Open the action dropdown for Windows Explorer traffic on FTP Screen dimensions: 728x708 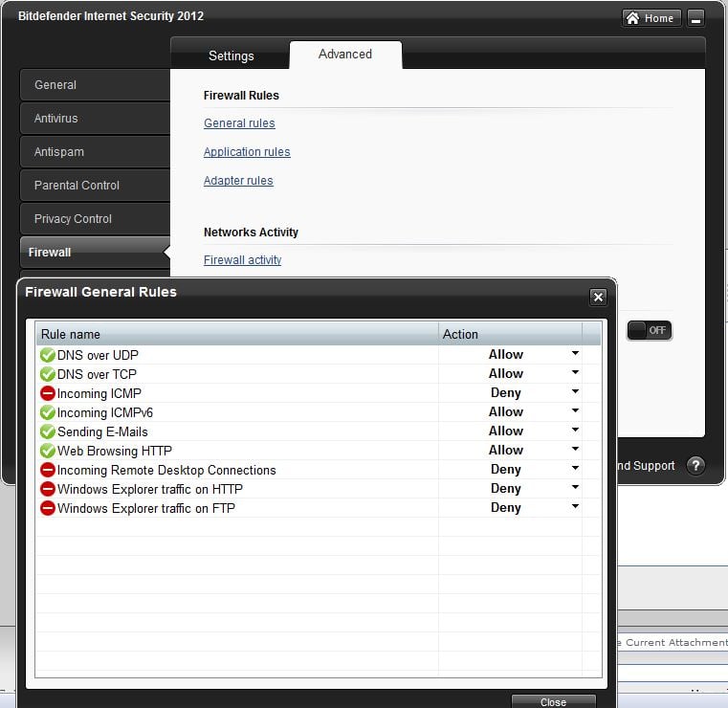575,506
